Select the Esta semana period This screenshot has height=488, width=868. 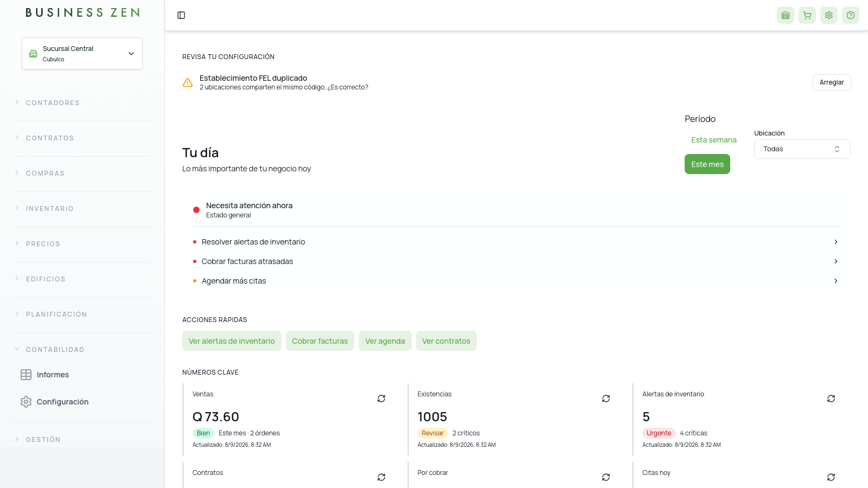click(714, 140)
